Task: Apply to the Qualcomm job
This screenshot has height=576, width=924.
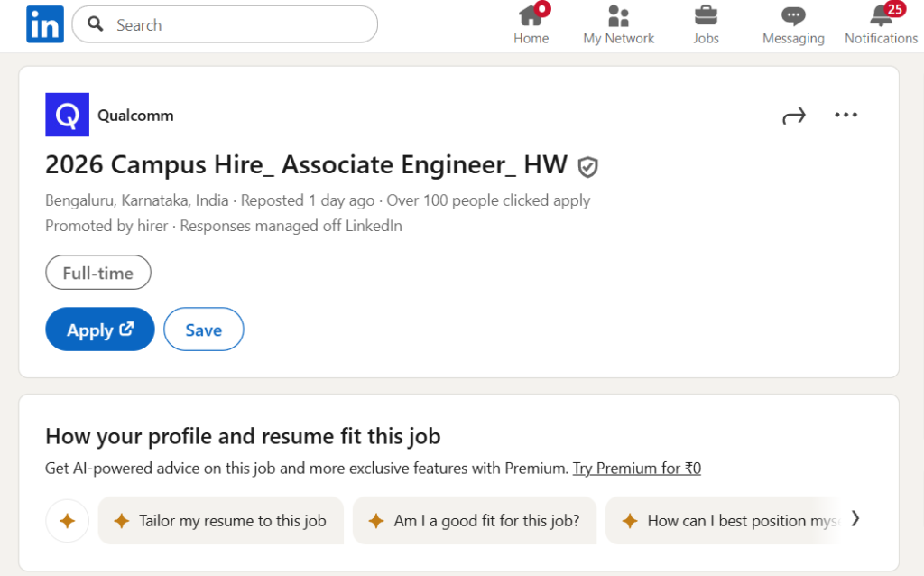Action: tap(100, 329)
